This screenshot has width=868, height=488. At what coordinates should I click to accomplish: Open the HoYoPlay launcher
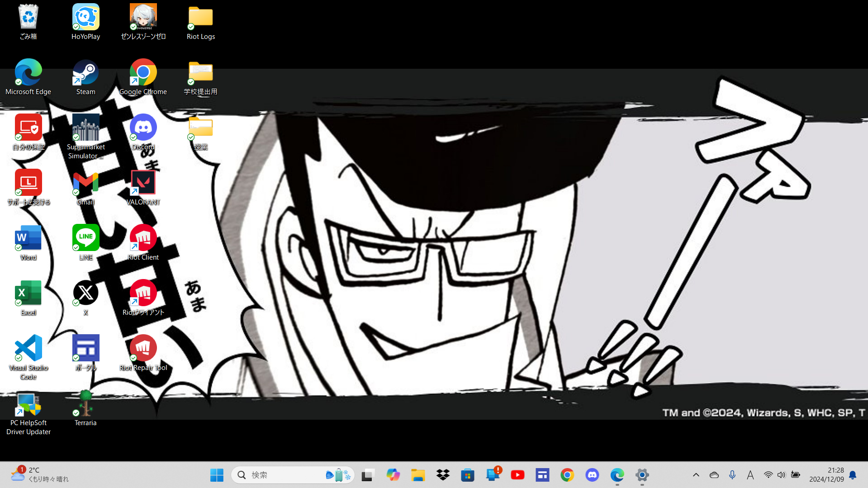(x=85, y=16)
